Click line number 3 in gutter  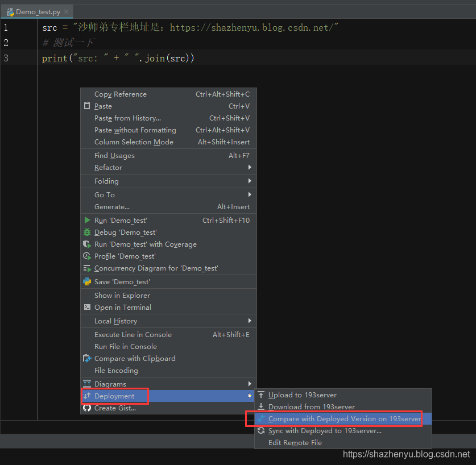pos(6,58)
